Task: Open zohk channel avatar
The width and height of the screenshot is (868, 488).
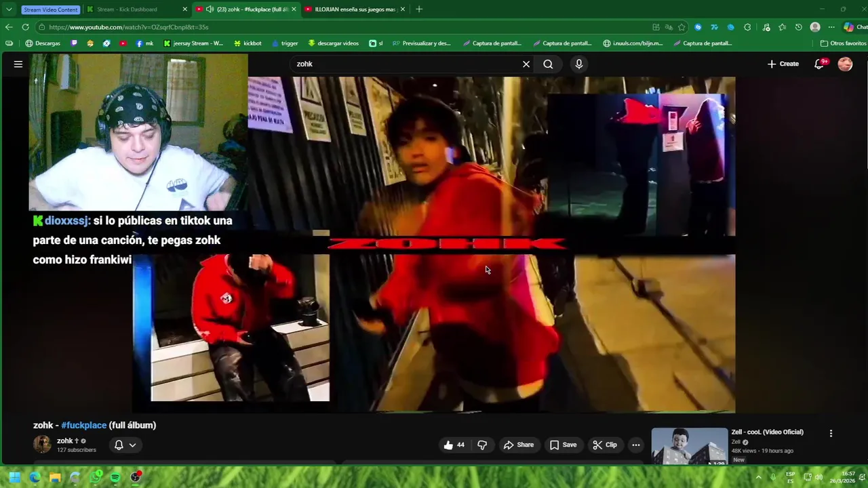Action: coord(42,445)
